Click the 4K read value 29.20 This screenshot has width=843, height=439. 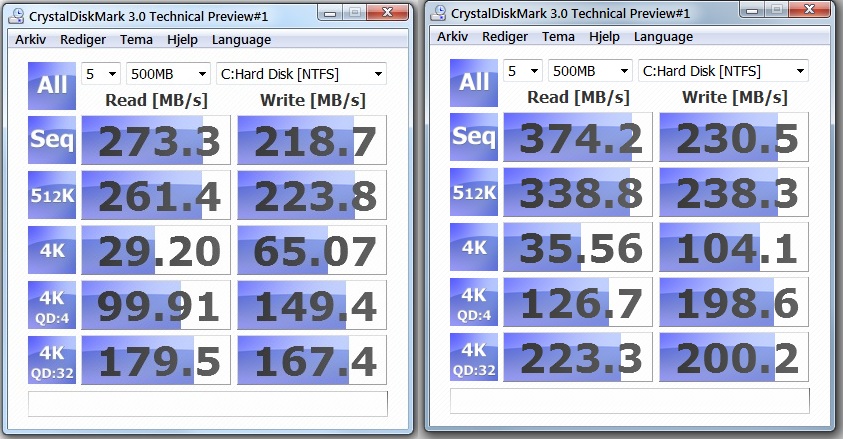156,250
